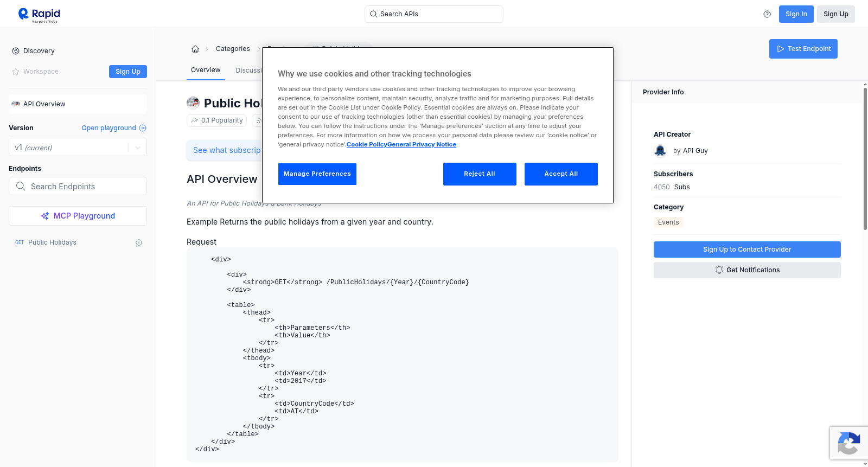Click the API Guy creator avatar
Viewport: 868px width, 467px height.
tap(660, 151)
